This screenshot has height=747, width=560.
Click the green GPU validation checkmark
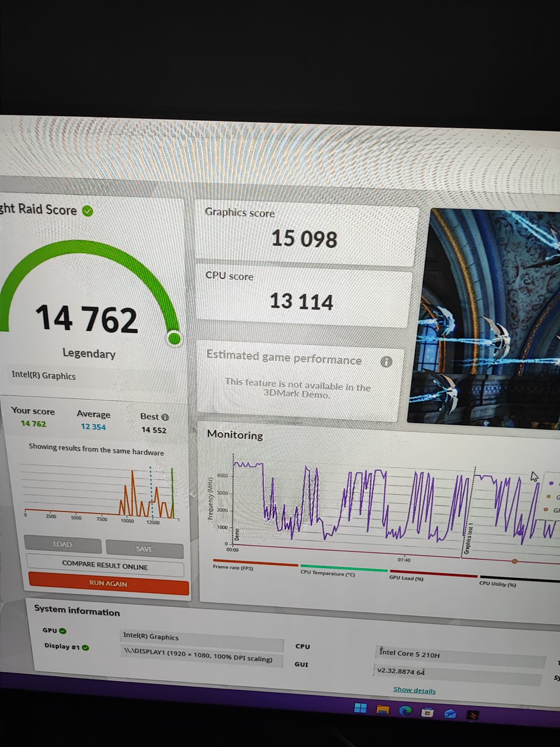click(62, 631)
